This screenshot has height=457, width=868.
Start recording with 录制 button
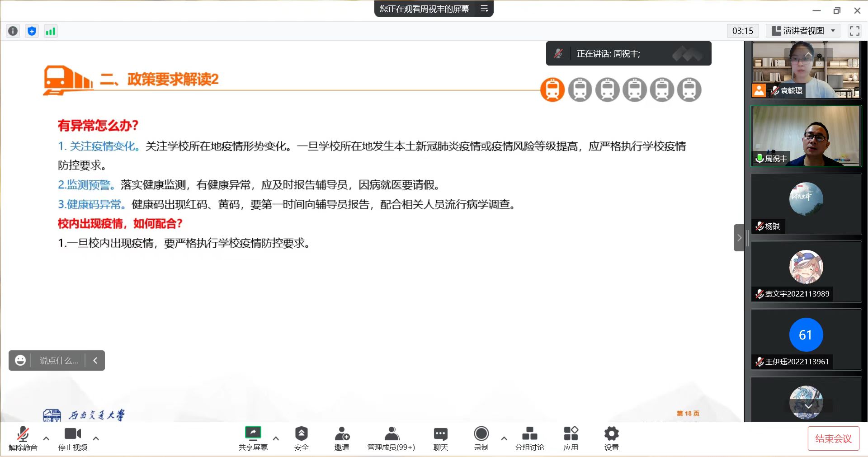pyautogui.click(x=481, y=438)
